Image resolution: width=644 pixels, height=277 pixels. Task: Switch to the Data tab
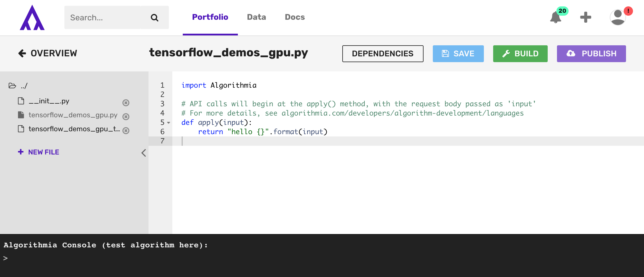[256, 17]
